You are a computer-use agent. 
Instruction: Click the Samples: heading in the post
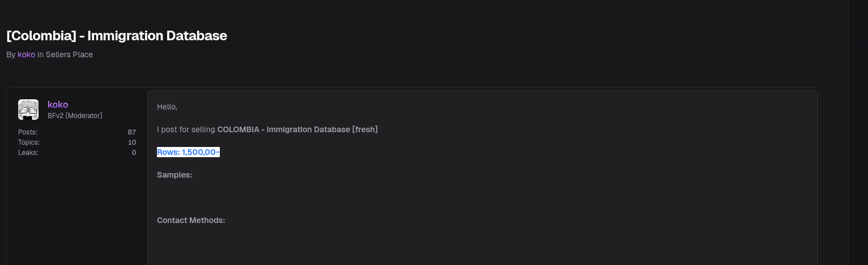click(175, 175)
